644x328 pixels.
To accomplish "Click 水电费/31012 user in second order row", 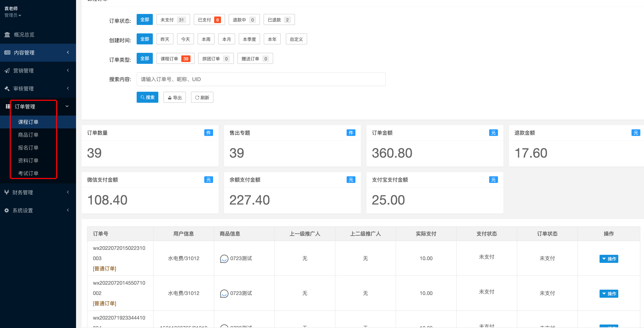I will pos(183,293).
